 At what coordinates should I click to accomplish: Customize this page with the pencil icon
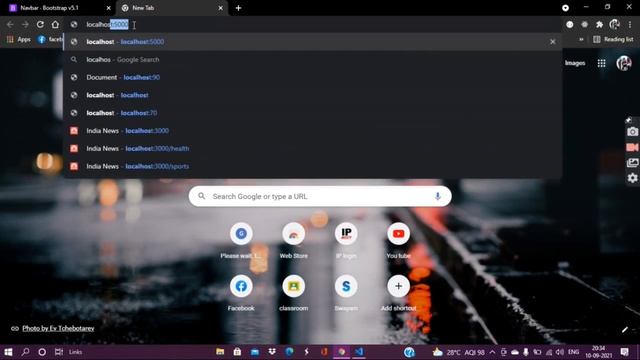pyautogui.click(x=624, y=329)
